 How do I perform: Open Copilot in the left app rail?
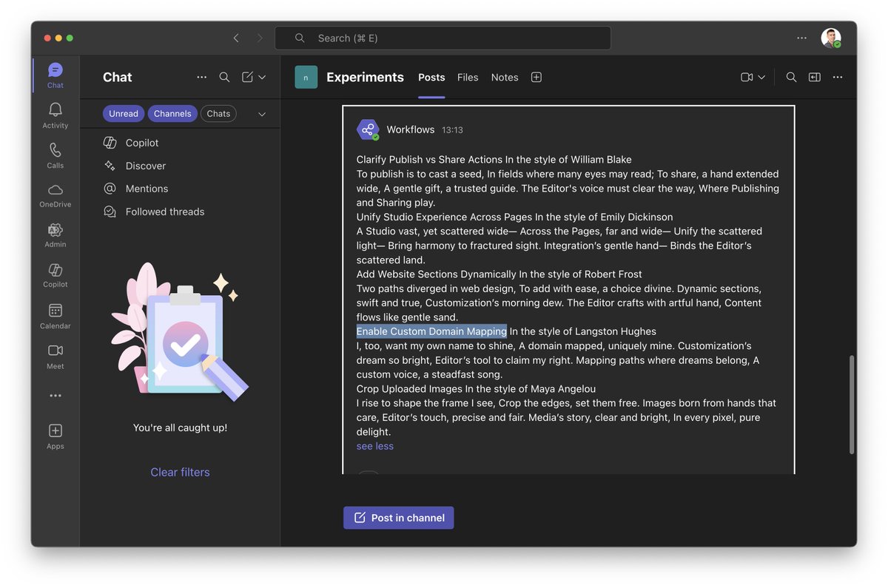55,275
